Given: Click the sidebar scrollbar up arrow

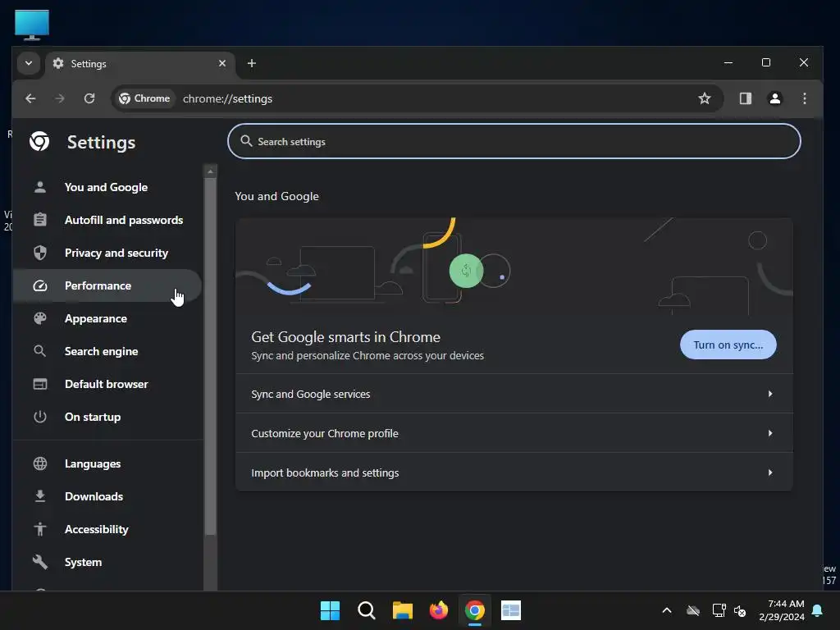Looking at the screenshot, I should (x=211, y=171).
